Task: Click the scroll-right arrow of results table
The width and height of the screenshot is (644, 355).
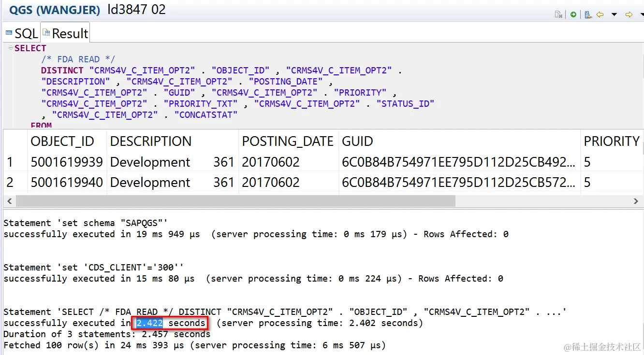Action: tap(636, 200)
